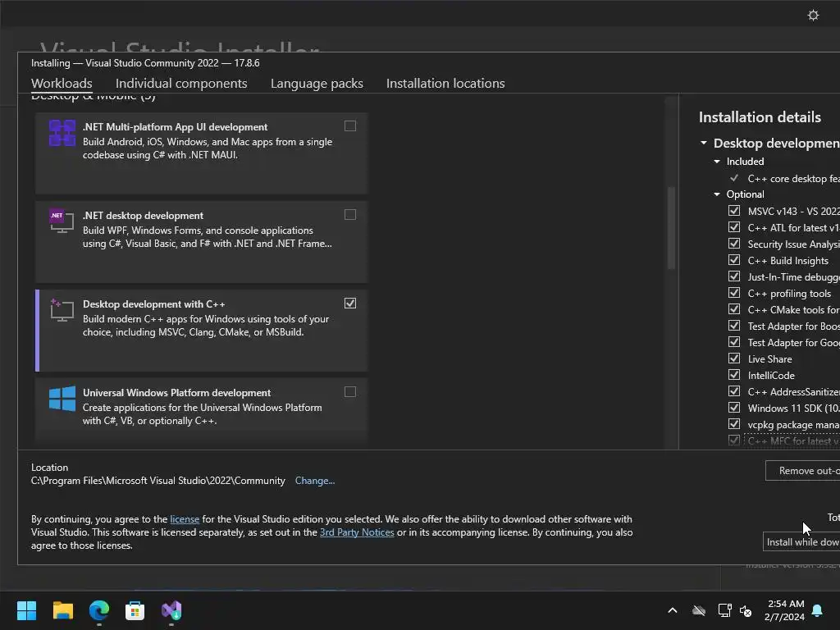This screenshot has width=840, height=630.
Task: Click the installation location path text
Action: (x=158, y=481)
